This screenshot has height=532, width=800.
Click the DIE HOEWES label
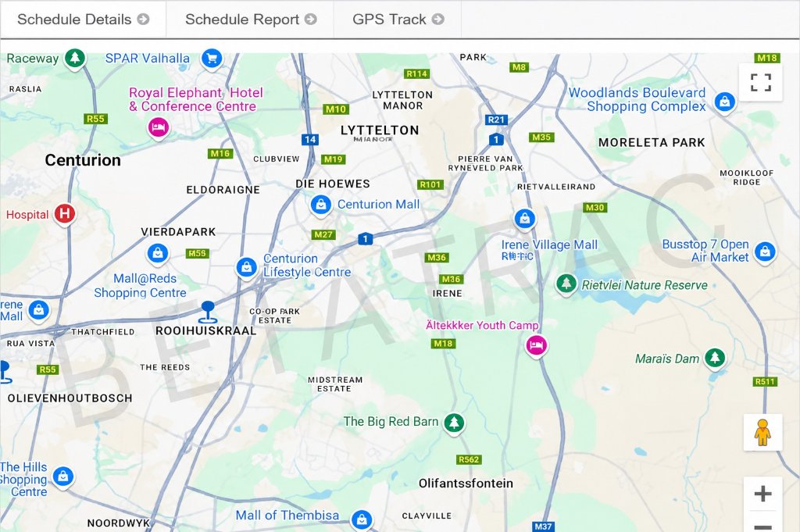[x=333, y=184]
